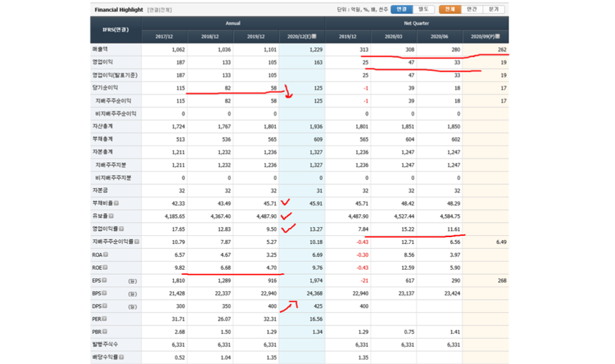
Task: Open the help icon beside BPS
Action: click(104, 294)
